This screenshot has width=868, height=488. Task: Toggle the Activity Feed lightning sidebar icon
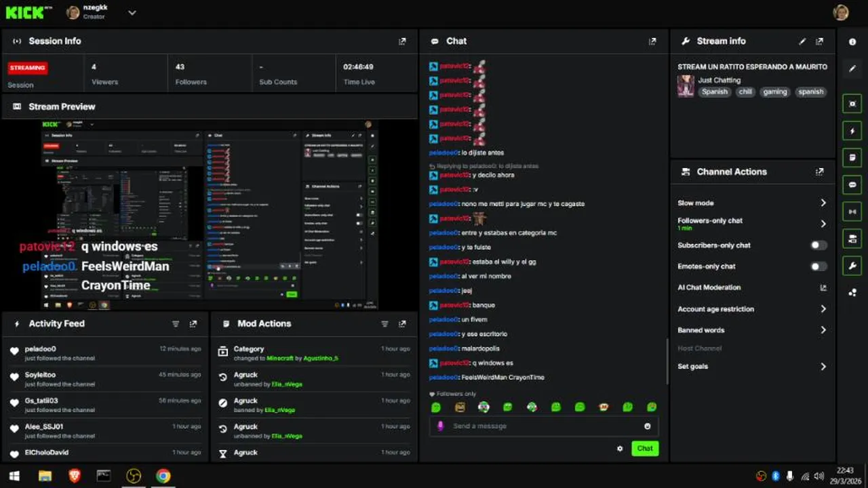[852, 131]
